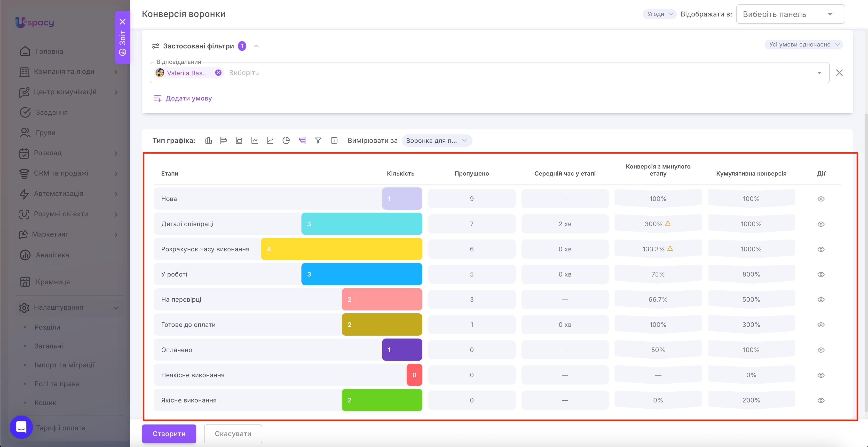
Task: Select the vertical bar chart type
Action: pyautogui.click(x=209, y=141)
